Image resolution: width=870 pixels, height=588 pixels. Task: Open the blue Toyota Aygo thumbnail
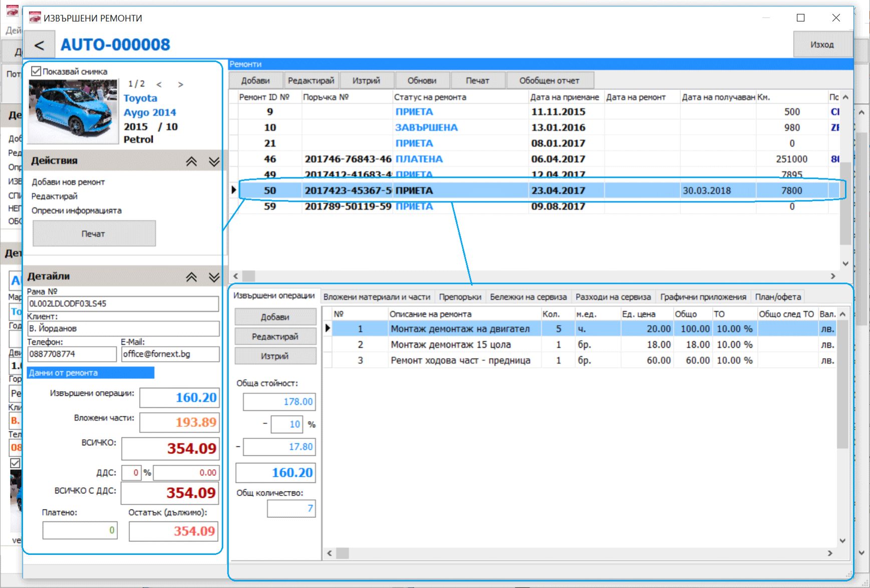tap(72, 111)
